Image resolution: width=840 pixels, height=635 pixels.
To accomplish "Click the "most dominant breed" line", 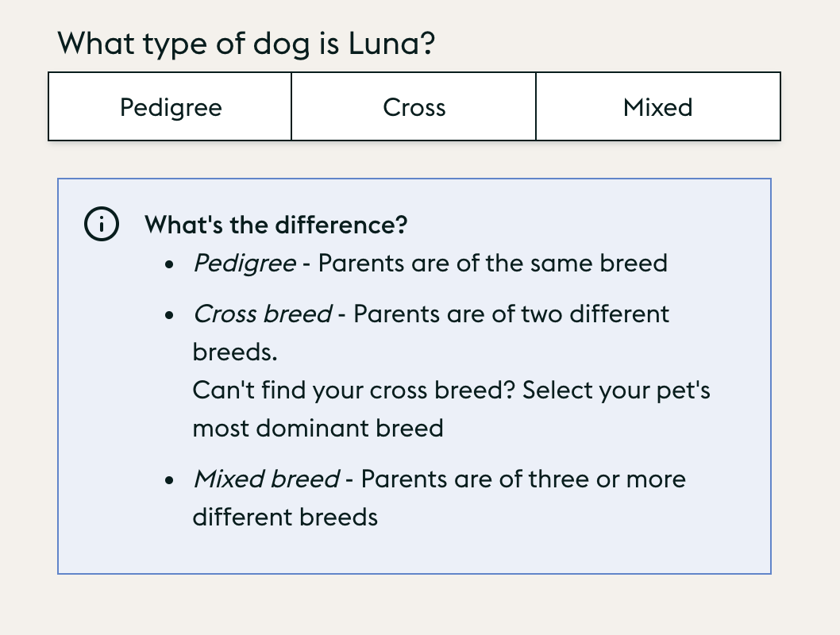I will [x=318, y=428].
